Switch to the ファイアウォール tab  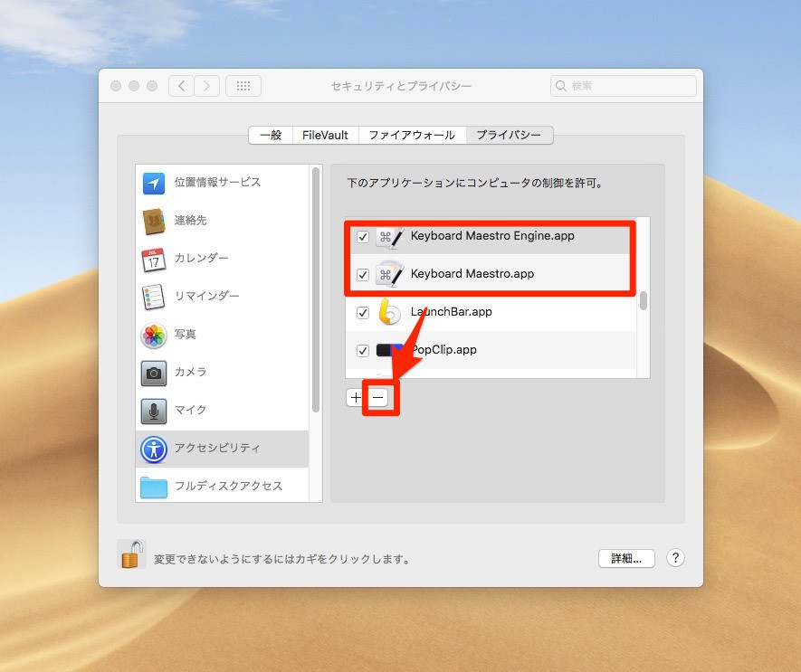pos(412,135)
